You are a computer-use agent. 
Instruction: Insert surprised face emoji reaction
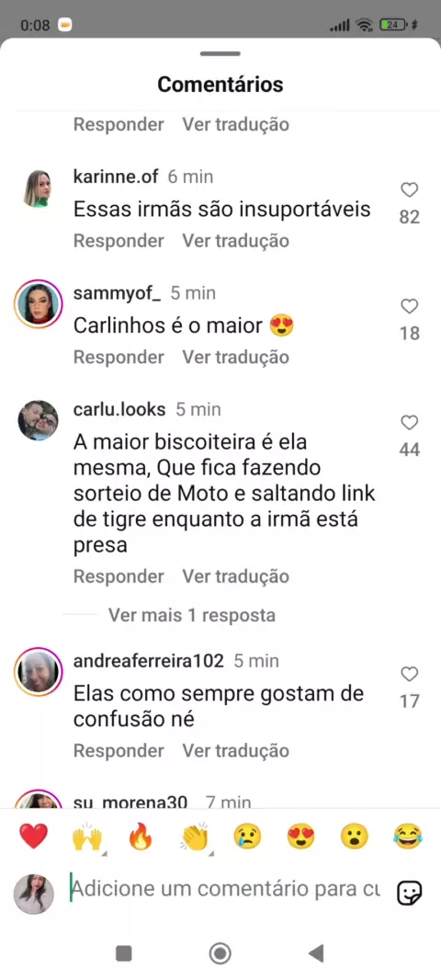click(354, 837)
